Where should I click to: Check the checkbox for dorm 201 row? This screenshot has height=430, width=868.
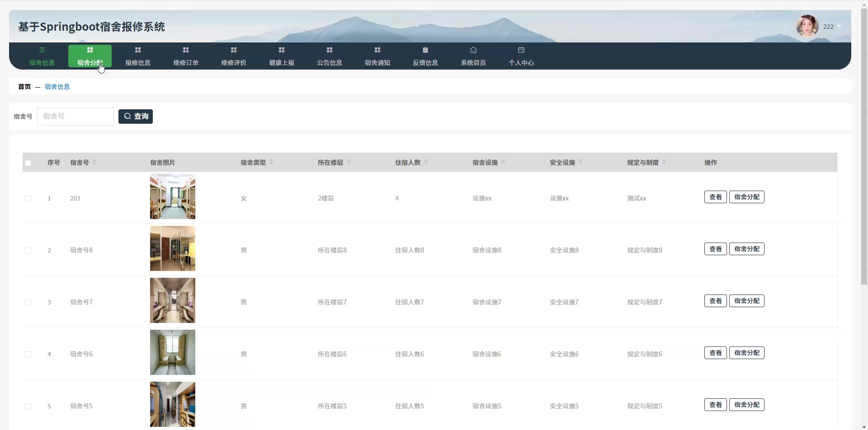(28, 199)
